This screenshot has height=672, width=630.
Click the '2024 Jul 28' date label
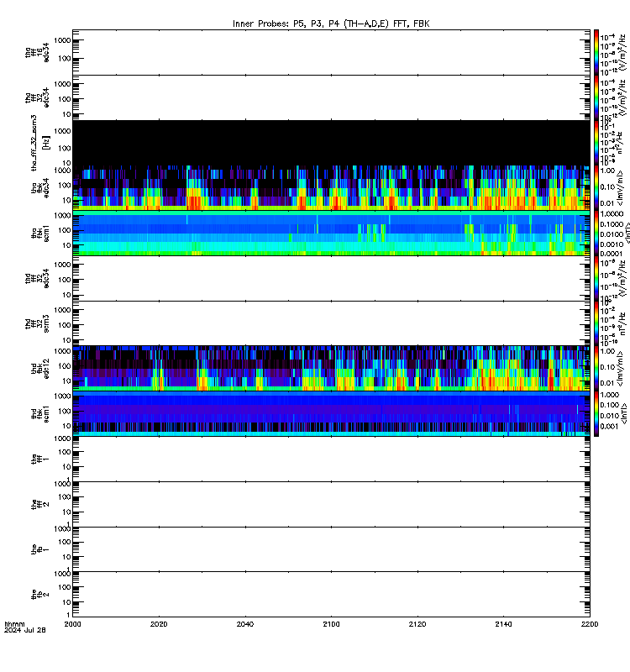pos(25,630)
